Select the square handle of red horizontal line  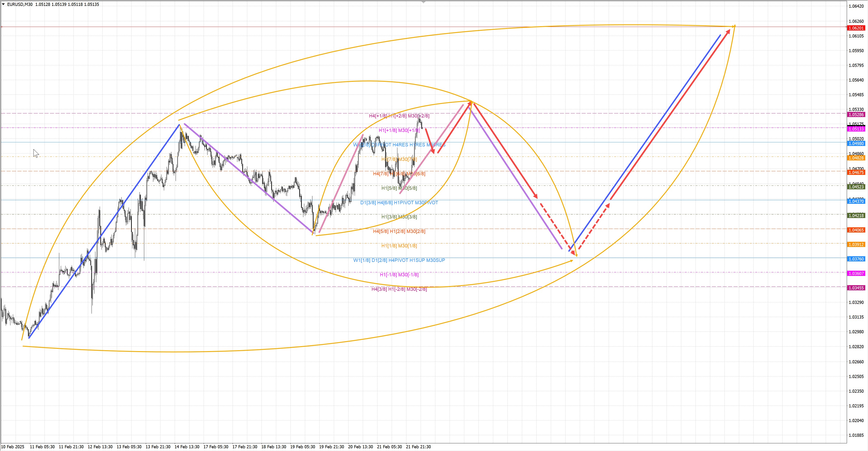(x=2, y=27)
